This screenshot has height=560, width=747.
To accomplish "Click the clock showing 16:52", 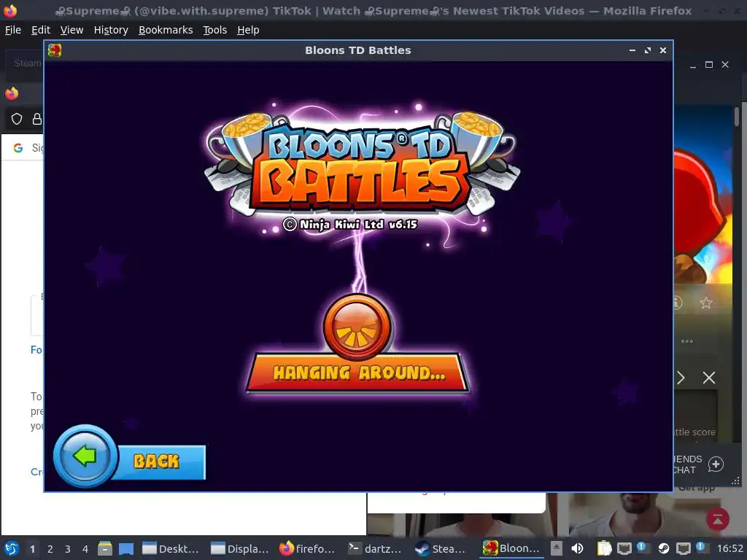I will pos(729,548).
